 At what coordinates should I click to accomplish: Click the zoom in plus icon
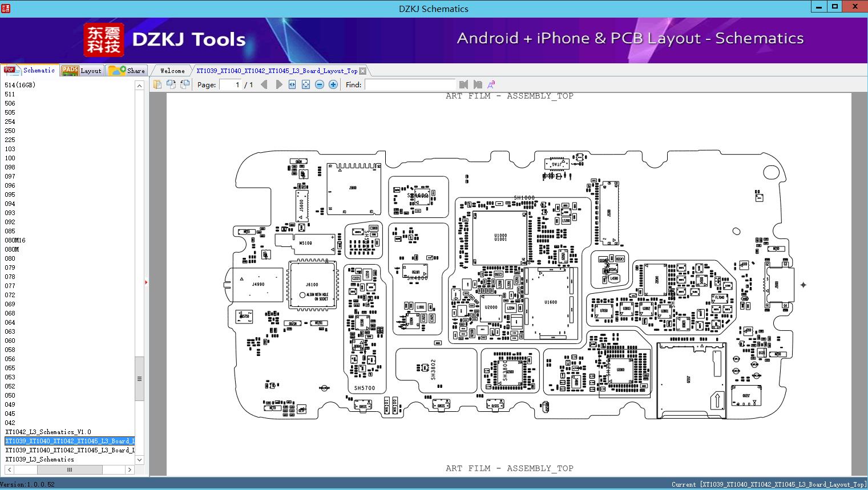pos(333,84)
